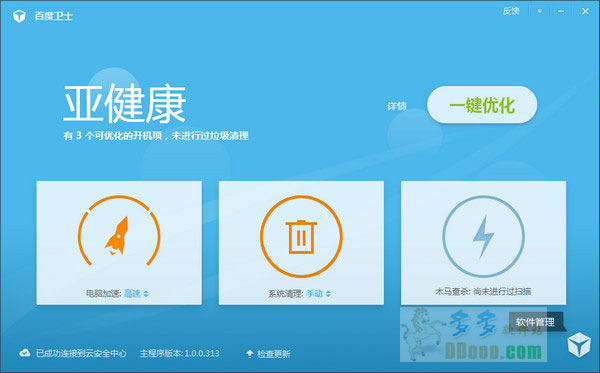Click the 已成功连接到云安全中心 status text
The height and width of the screenshot is (373, 600).
pyautogui.click(x=81, y=353)
